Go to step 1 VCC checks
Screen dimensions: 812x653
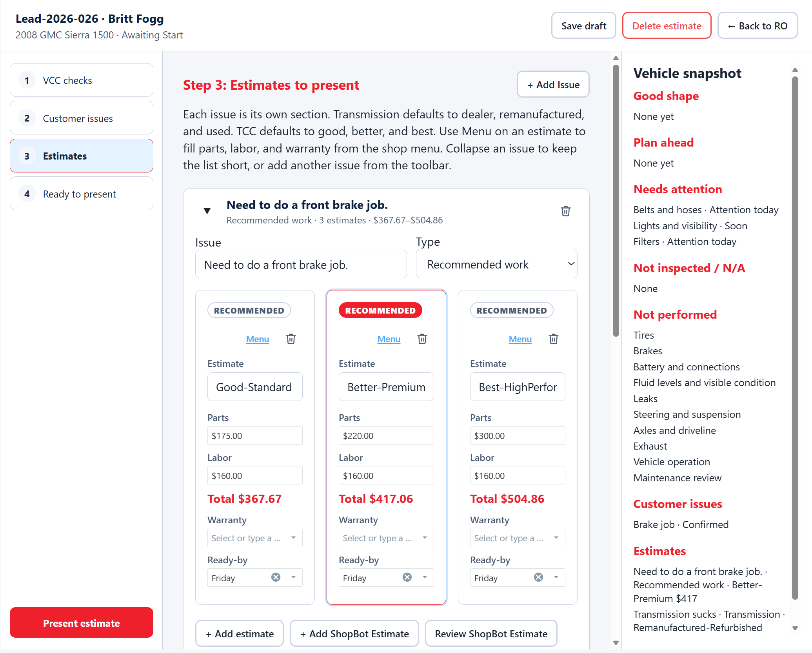pyautogui.click(x=82, y=80)
